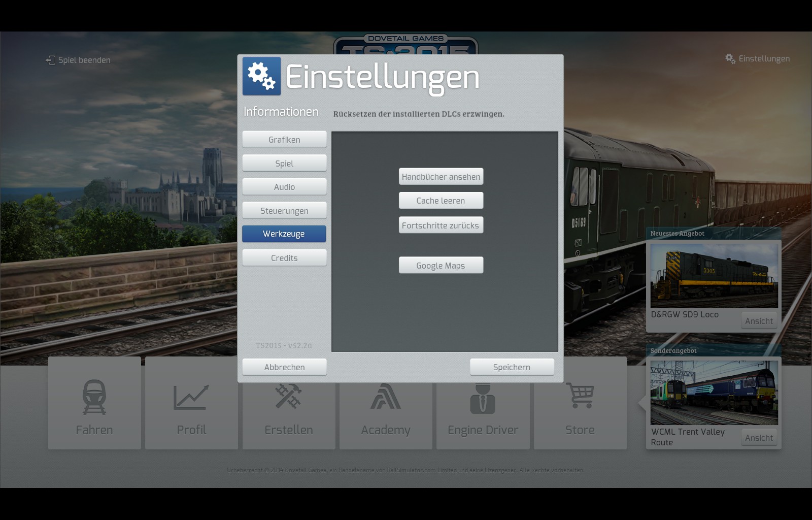Click the WCML Trent Valley Route title text
This screenshot has width=812, height=520.
tap(688, 437)
